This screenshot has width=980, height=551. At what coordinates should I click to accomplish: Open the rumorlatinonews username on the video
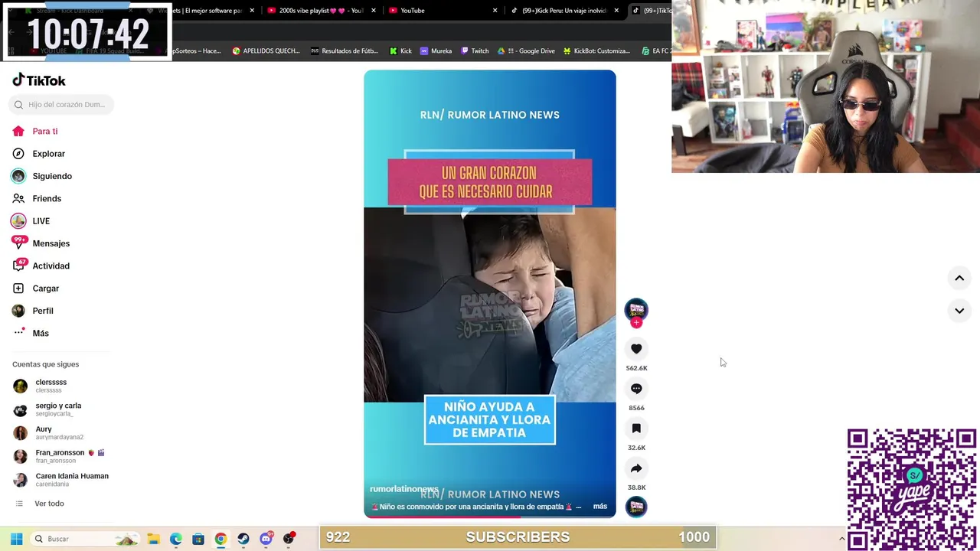point(403,489)
